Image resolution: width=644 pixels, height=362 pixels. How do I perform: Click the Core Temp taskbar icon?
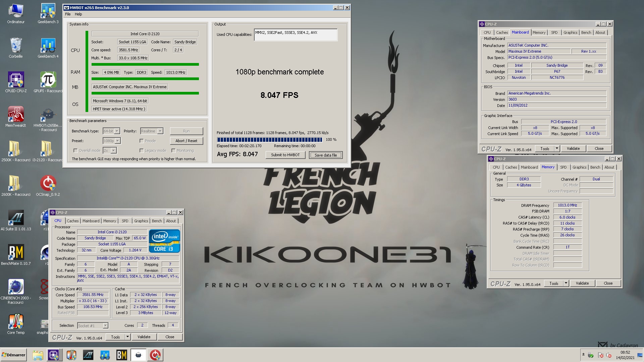[x=71, y=355]
